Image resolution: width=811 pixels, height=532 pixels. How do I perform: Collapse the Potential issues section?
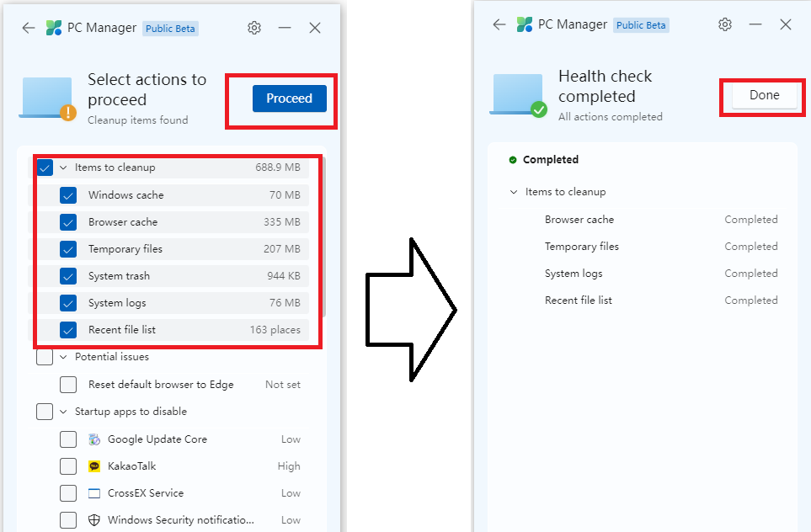click(x=63, y=357)
